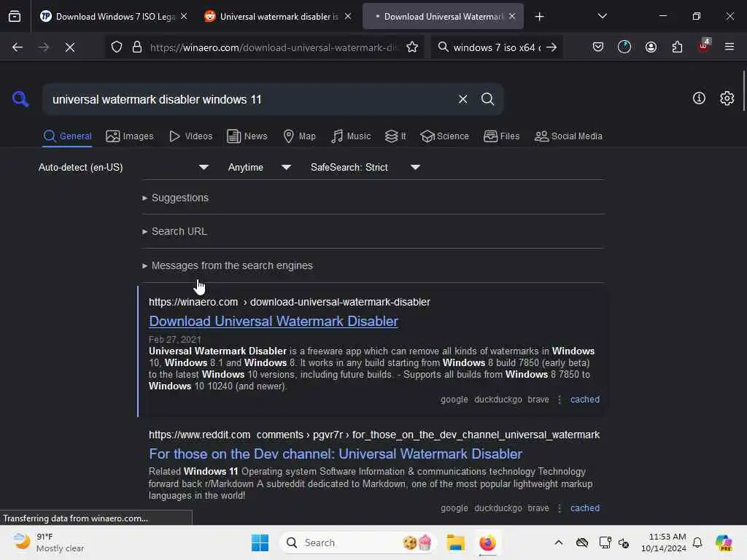Submit the toolbar search using arrow icon

tap(551, 47)
